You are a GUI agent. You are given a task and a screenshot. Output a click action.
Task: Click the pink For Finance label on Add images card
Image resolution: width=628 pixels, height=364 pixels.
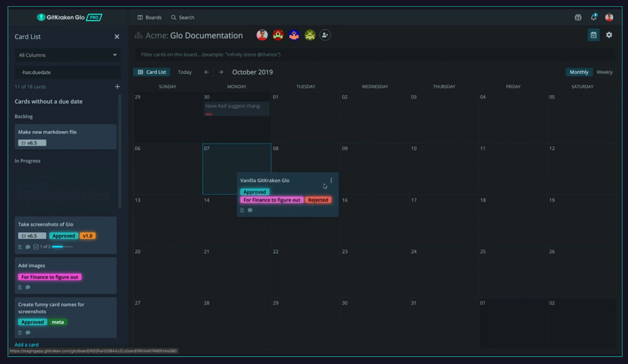(x=50, y=277)
